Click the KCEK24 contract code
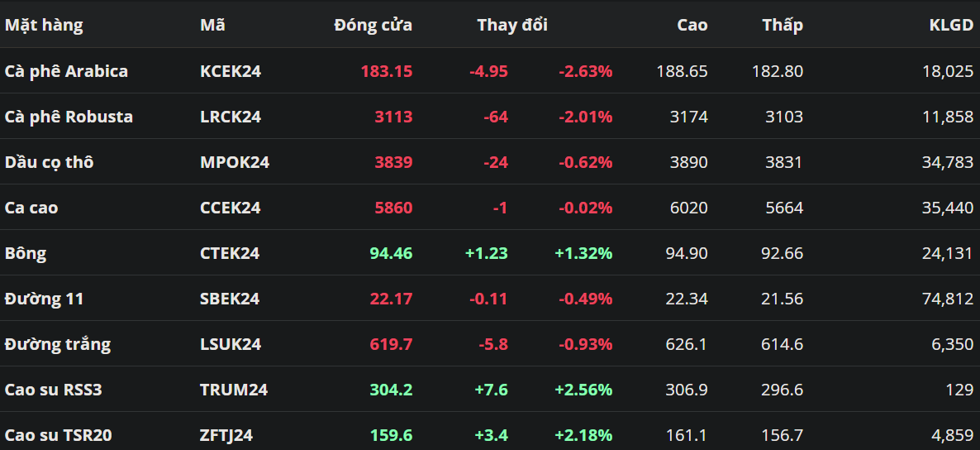This screenshot has width=980, height=450. coord(231,71)
